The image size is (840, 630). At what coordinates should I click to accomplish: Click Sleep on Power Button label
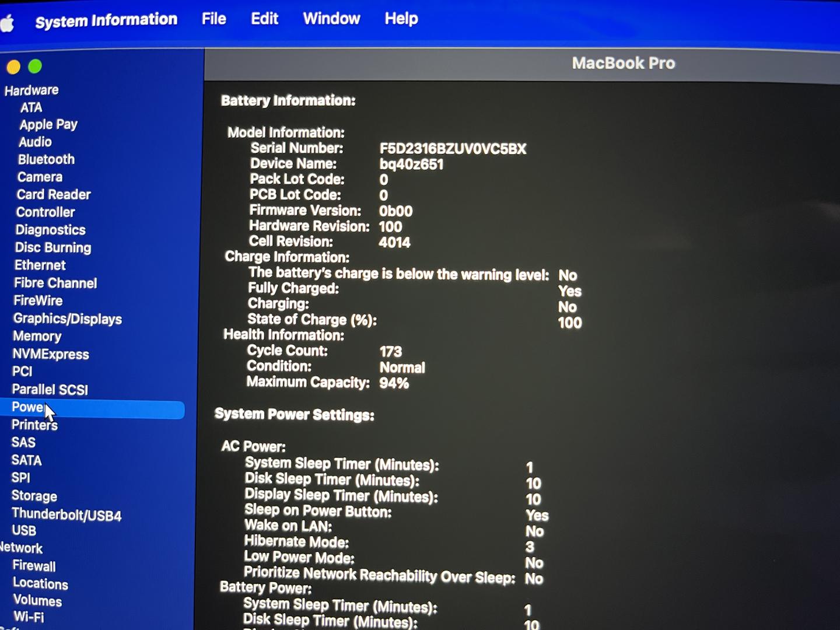click(x=318, y=511)
